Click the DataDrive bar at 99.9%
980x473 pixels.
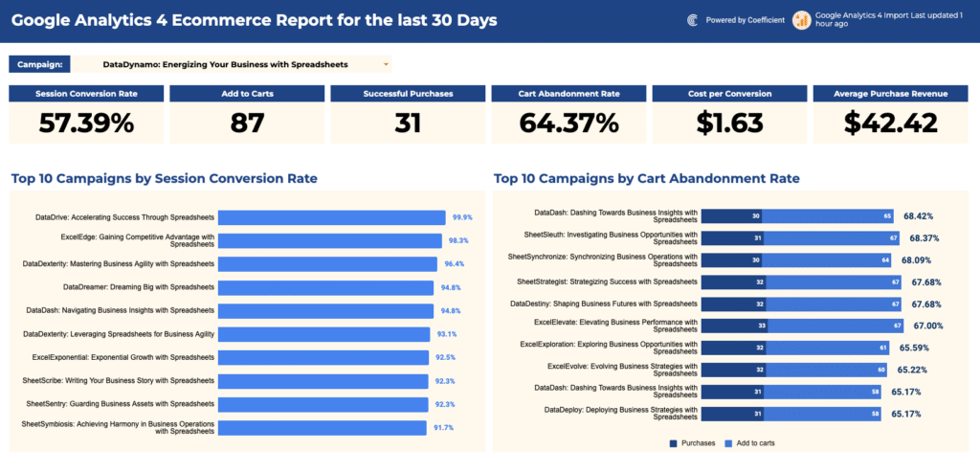[332, 217]
